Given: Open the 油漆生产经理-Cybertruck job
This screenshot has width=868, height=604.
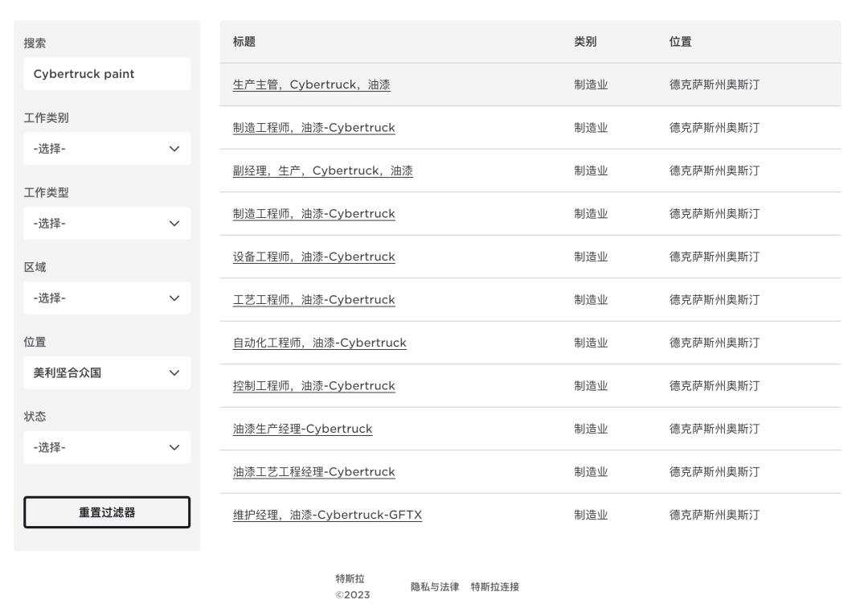Looking at the screenshot, I should (x=302, y=429).
